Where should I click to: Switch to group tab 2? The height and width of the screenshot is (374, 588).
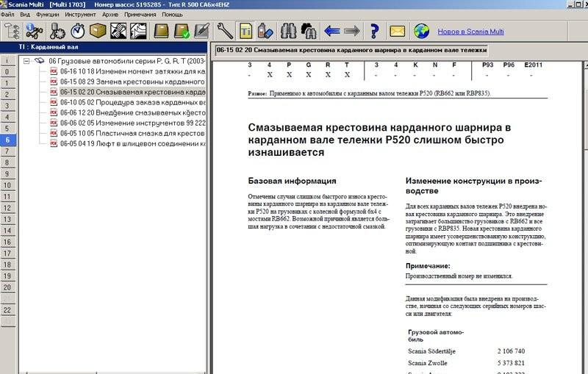pyautogui.click(x=7, y=95)
